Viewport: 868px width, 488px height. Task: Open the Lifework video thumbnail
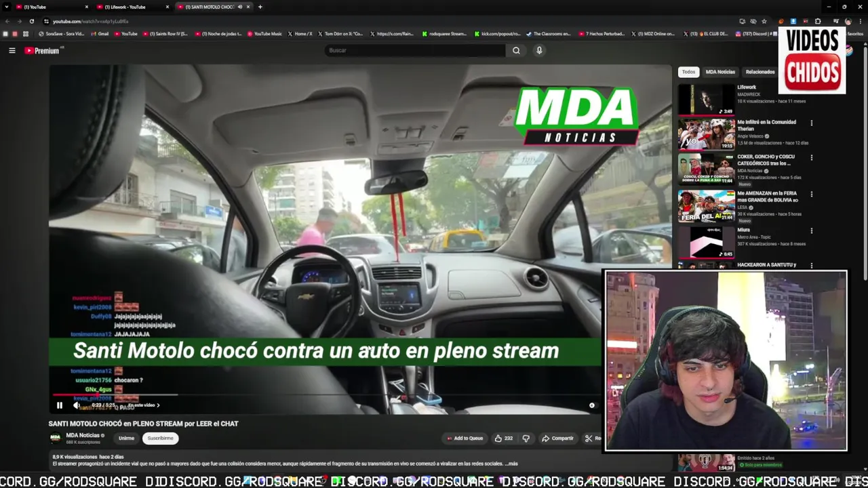(706, 100)
